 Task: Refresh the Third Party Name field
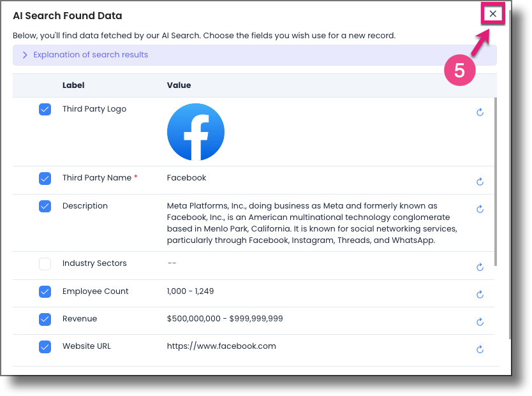tap(480, 181)
